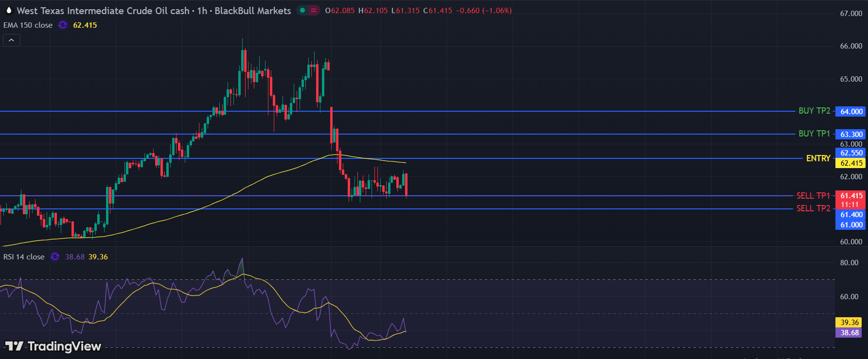Select the SELL TP2 line label
The image size is (868, 359).
(813, 208)
